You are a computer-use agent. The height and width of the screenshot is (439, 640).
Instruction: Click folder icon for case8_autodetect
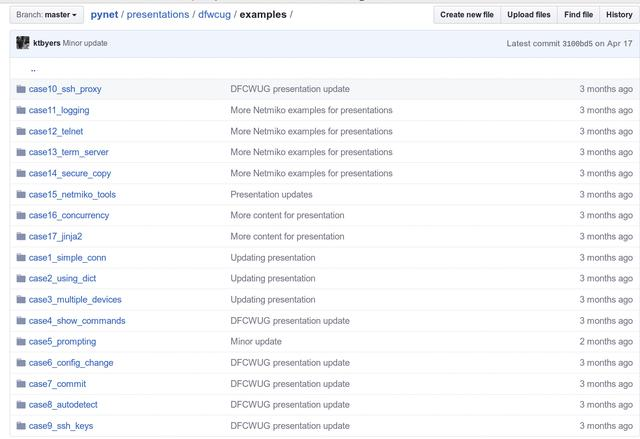21,405
